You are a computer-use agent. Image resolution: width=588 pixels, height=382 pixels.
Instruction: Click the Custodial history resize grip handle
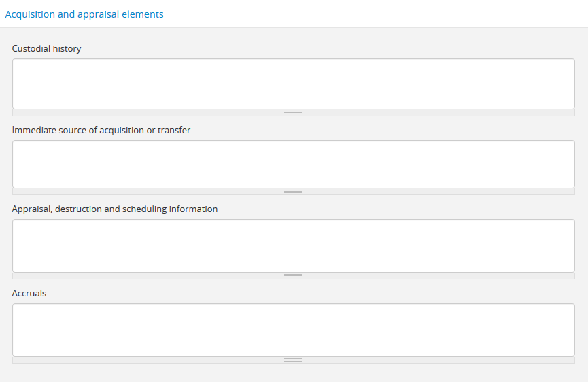coord(293,113)
